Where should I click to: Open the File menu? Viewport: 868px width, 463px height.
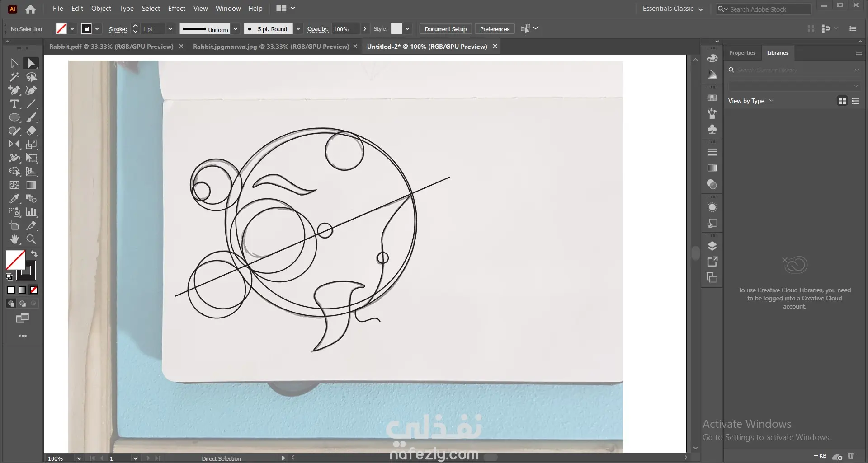pyautogui.click(x=58, y=9)
